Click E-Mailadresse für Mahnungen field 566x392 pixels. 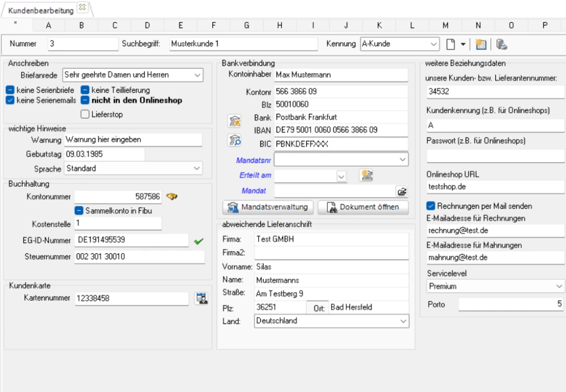495,257
